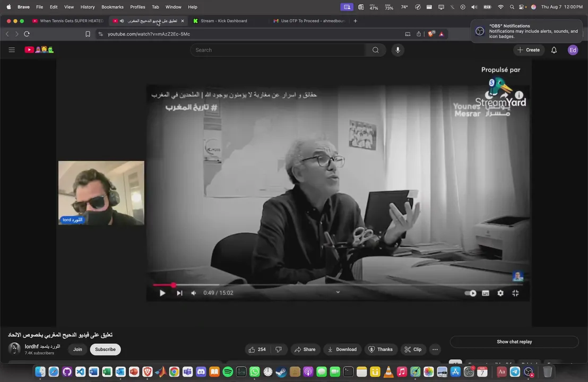Click the search magnifier button
Image resolution: width=588 pixels, height=382 pixels.
pos(375,50)
